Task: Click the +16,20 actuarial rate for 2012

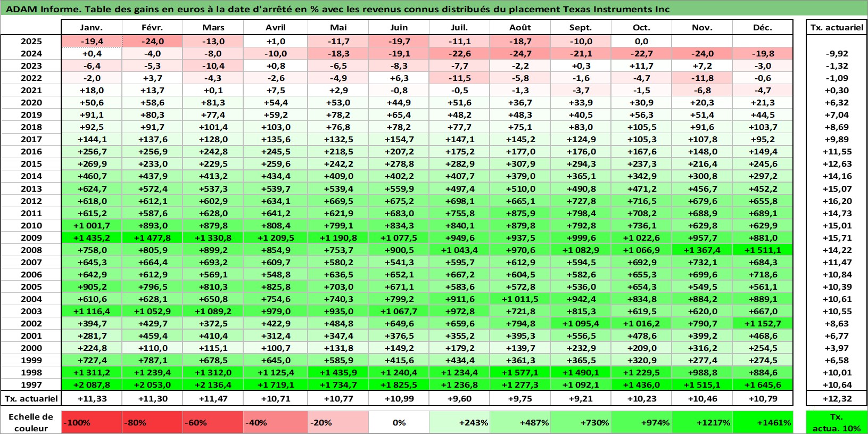Action: click(837, 201)
